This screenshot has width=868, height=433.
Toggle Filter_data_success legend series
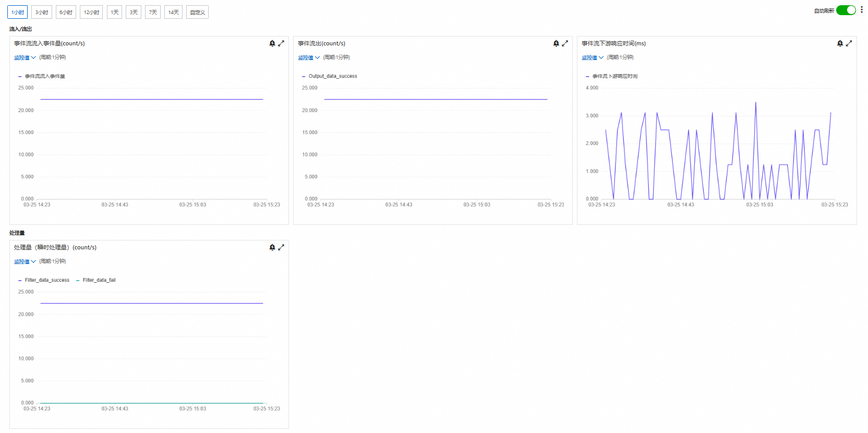(44, 280)
